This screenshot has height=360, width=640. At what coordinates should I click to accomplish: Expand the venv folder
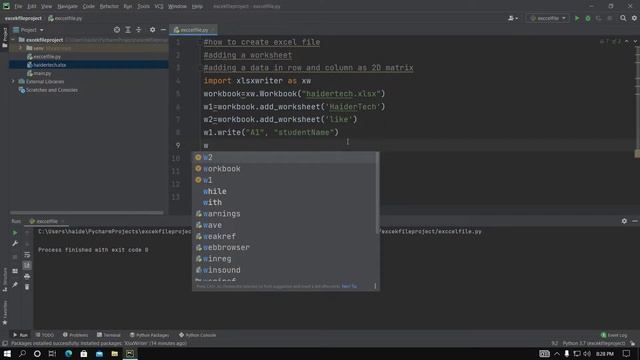(x=20, y=48)
